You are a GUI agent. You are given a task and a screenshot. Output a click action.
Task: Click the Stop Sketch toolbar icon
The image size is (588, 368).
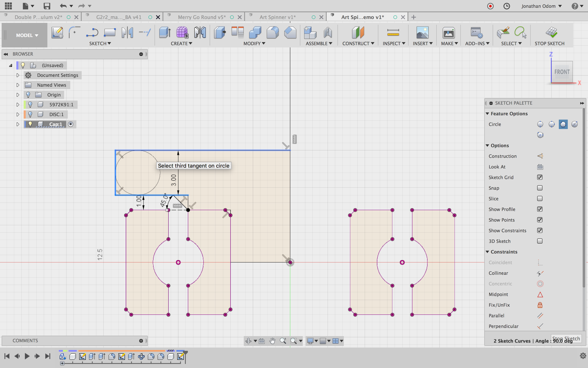pyautogui.click(x=551, y=32)
